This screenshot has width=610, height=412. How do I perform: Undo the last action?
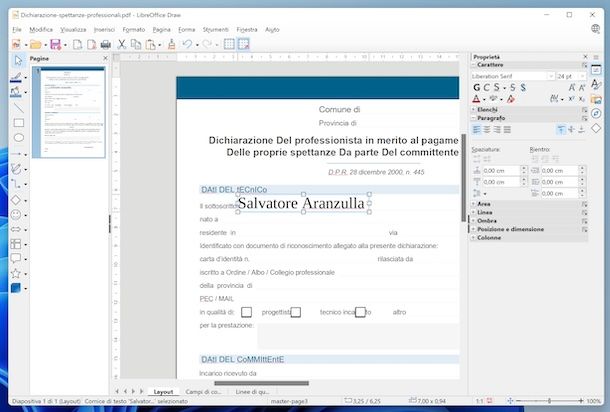coord(188,44)
